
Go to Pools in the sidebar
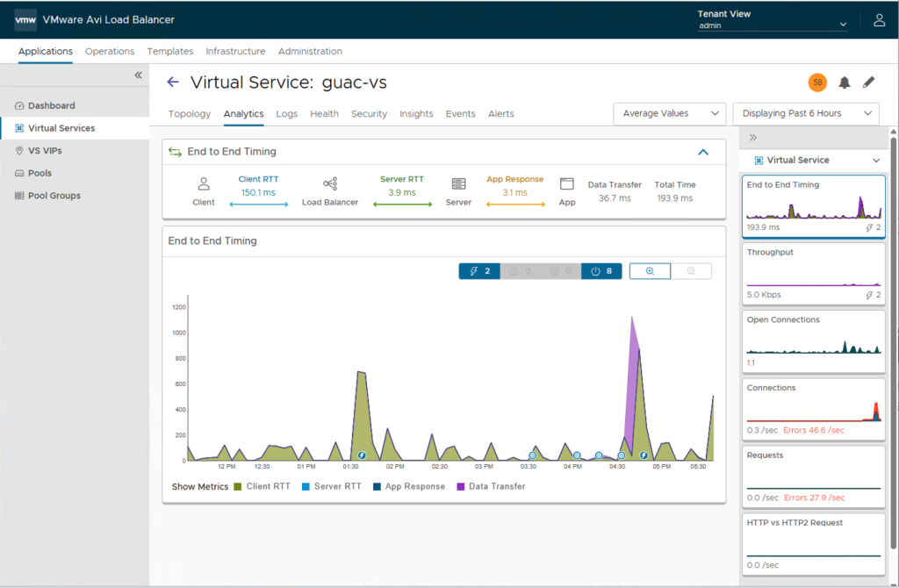40,173
